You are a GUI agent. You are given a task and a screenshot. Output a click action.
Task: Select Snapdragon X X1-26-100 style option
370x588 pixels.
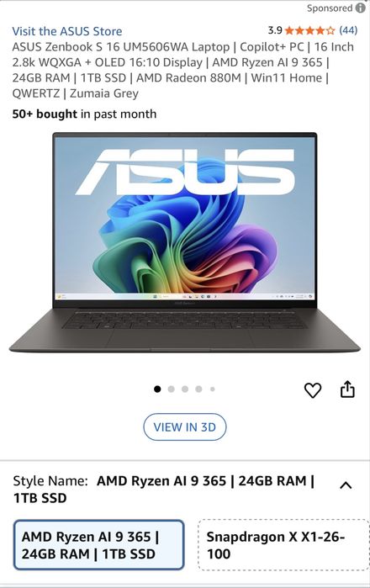pyautogui.click(x=283, y=545)
